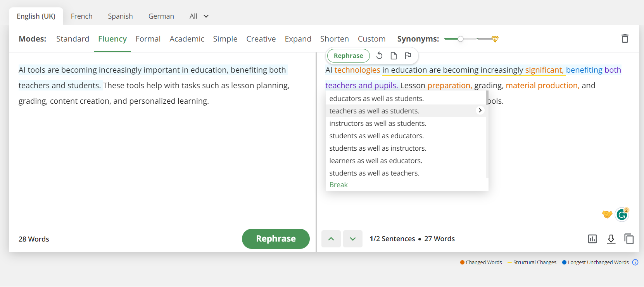The image size is (644, 287).
Task: Download the paraphrased text via export icon
Action: pos(611,239)
